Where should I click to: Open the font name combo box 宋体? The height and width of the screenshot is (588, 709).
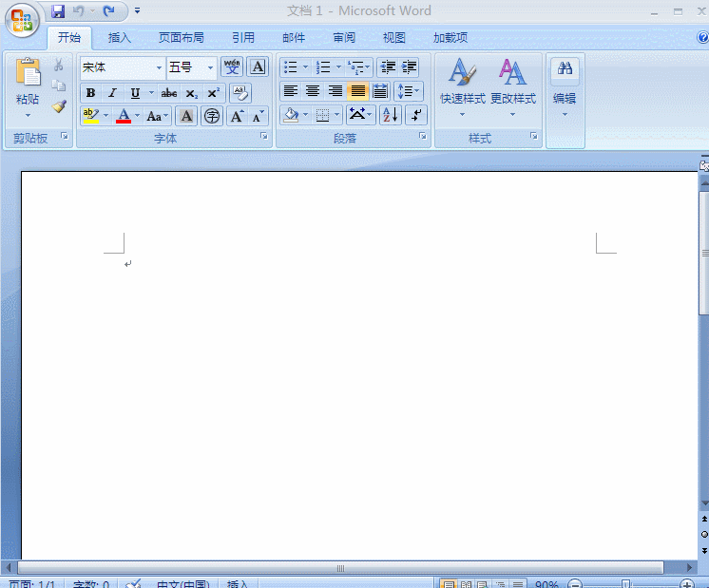point(122,67)
